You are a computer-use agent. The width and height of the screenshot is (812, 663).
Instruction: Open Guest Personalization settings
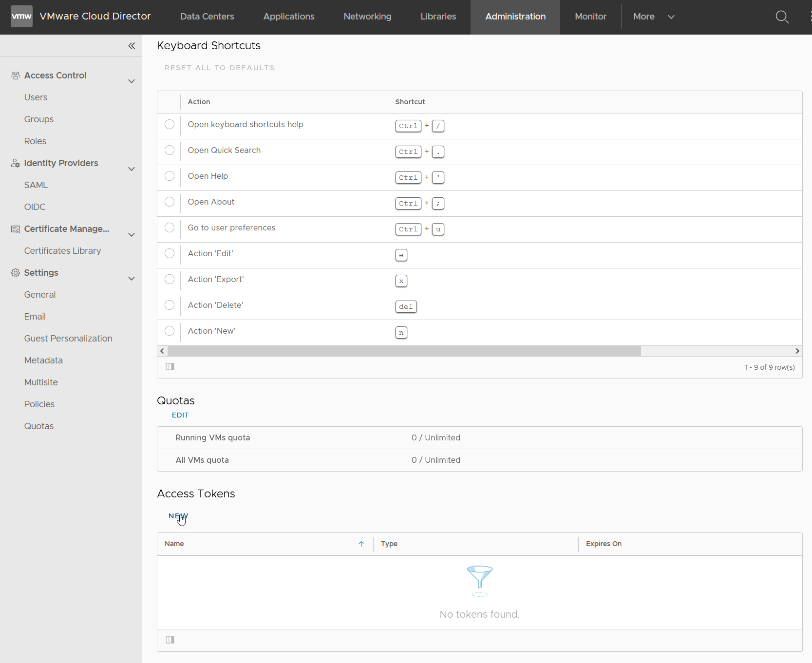pos(68,339)
